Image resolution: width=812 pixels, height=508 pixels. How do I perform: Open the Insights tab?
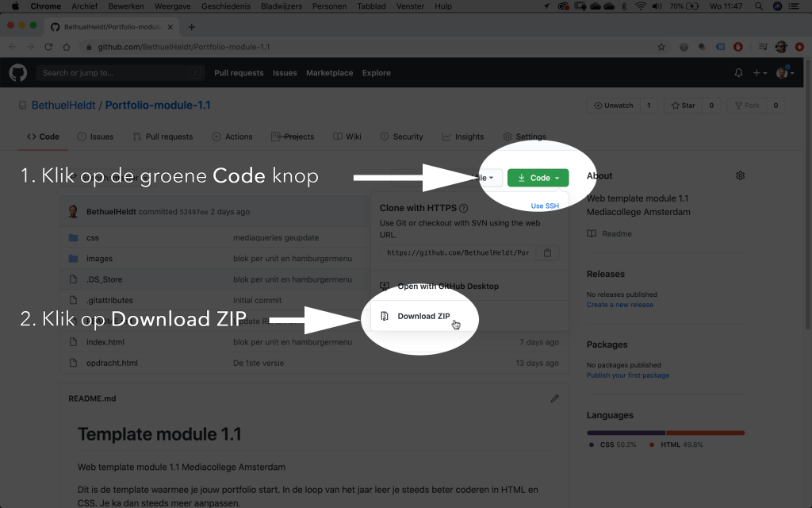462,137
